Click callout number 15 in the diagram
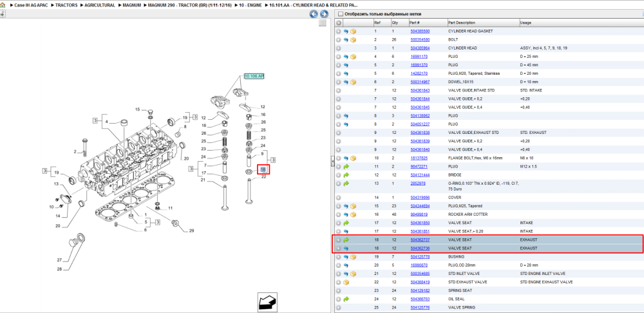Image resolution: width=644 pixels, height=313 pixels. pos(138,109)
